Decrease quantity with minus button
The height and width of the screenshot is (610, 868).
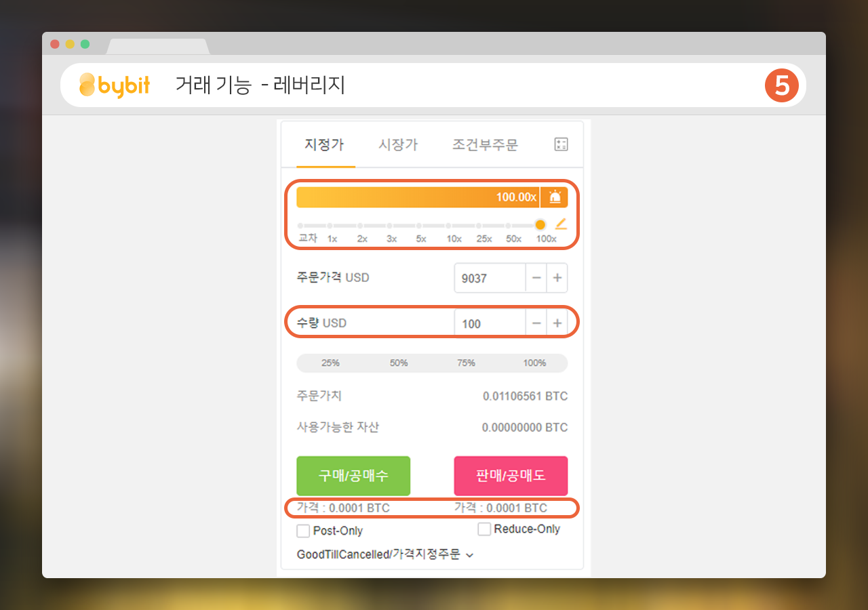point(536,323)
